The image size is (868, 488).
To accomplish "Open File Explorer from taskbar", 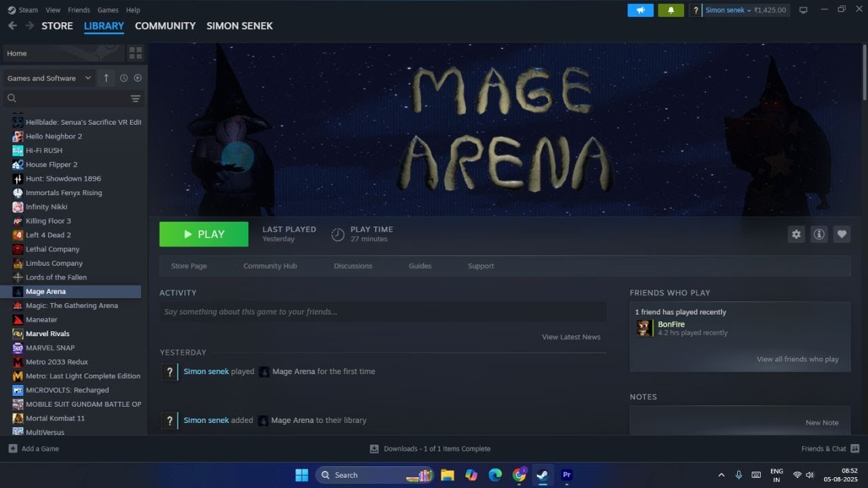I will point(448,475).
